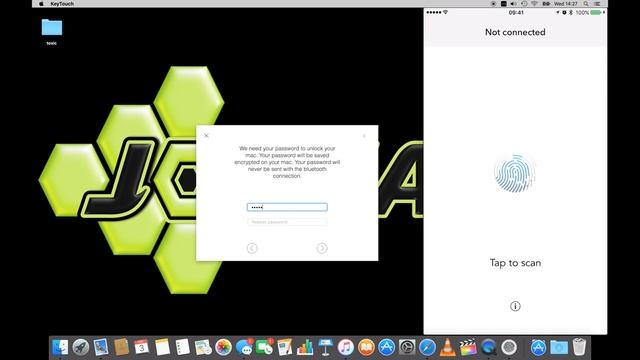Launch Pages from the dock
The height and width of the screenshot is (360, 640).
(284, 347)
